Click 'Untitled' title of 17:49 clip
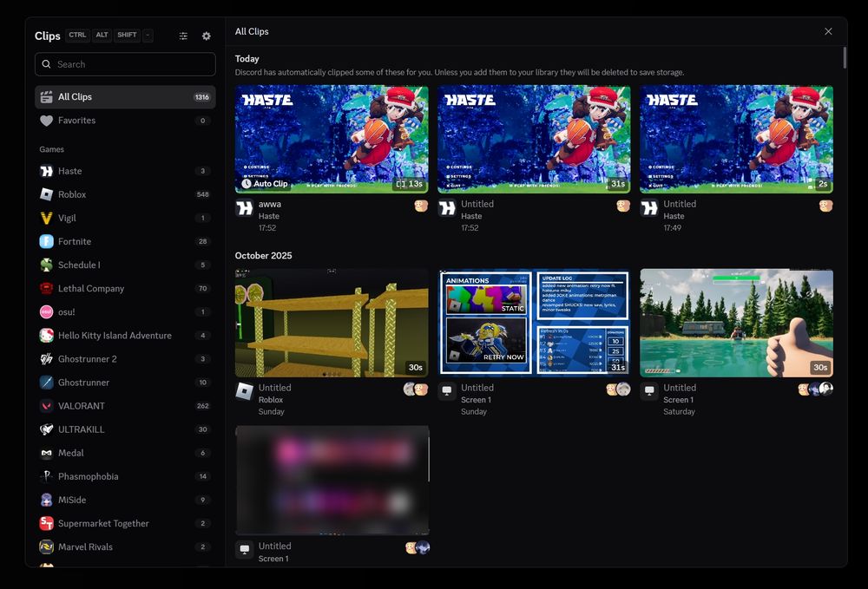 [x=680, y=204]
